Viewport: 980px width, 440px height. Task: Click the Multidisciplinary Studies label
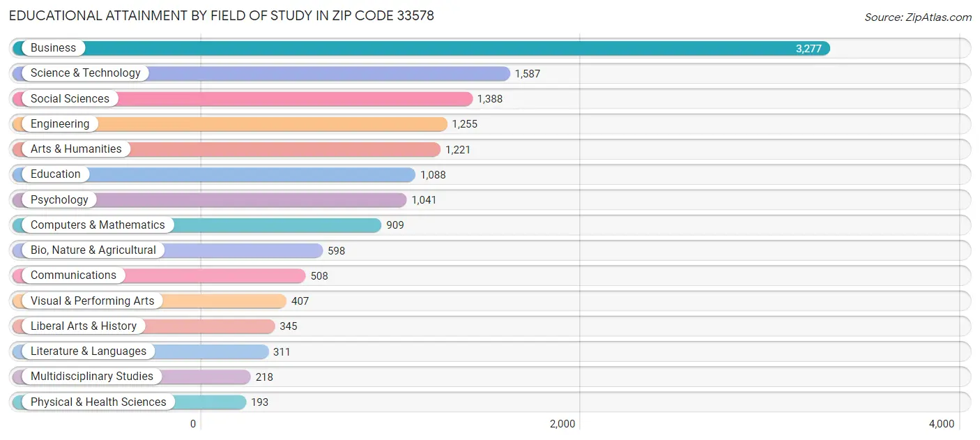pyautogui.click(x=92, y=376)
